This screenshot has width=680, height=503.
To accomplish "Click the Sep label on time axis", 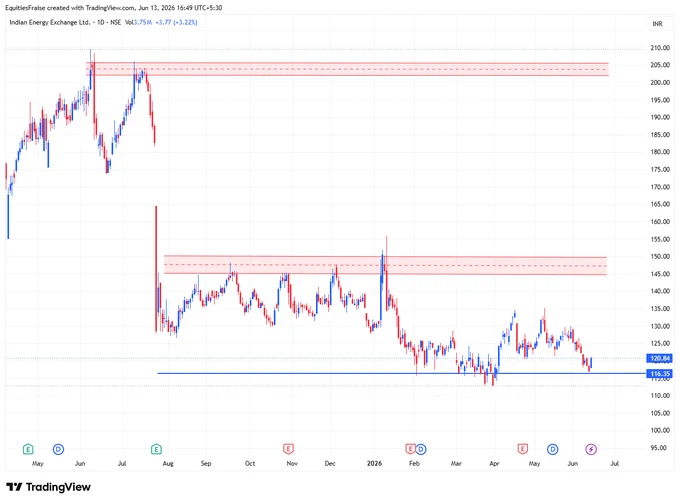I will click(x=206, y=464).
